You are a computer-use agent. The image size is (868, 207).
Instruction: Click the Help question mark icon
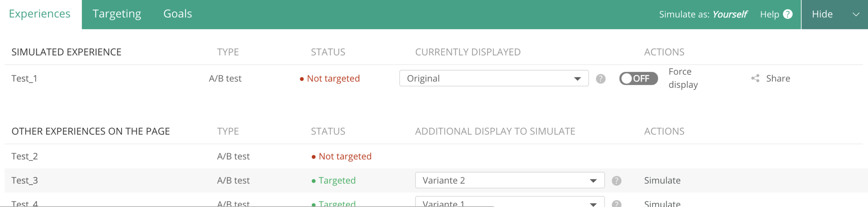point(787,14)
